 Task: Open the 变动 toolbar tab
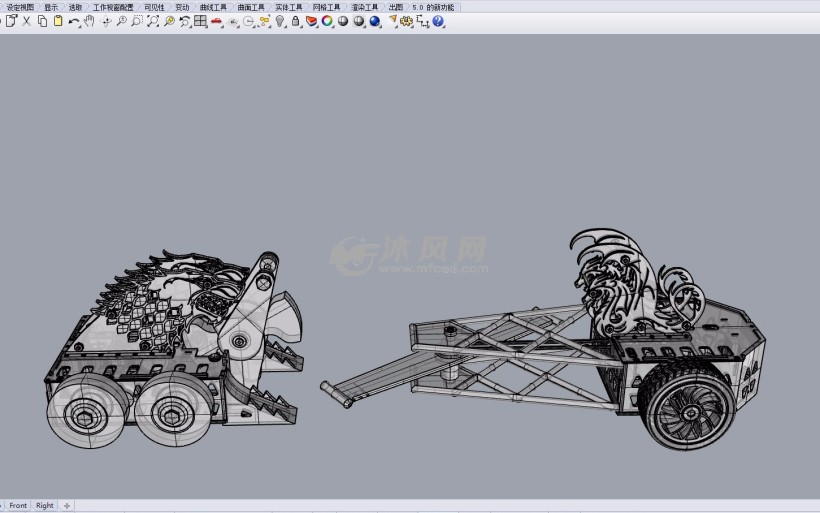[182, 7]
